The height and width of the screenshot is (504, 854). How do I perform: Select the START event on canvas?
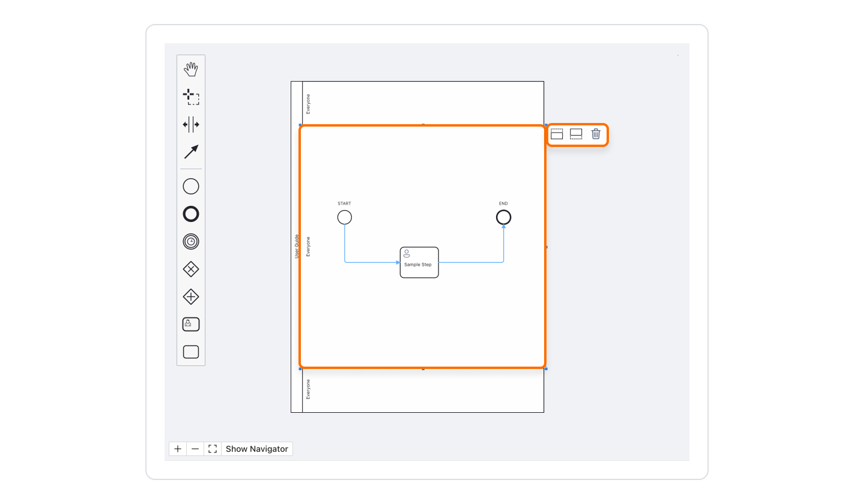pos(345,217)
